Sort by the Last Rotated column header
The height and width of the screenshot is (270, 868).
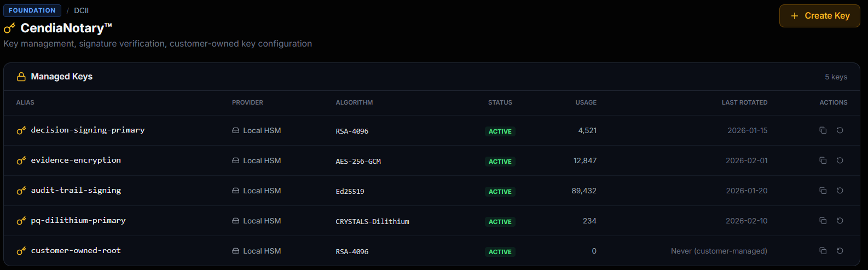click(x=744, y=102)
